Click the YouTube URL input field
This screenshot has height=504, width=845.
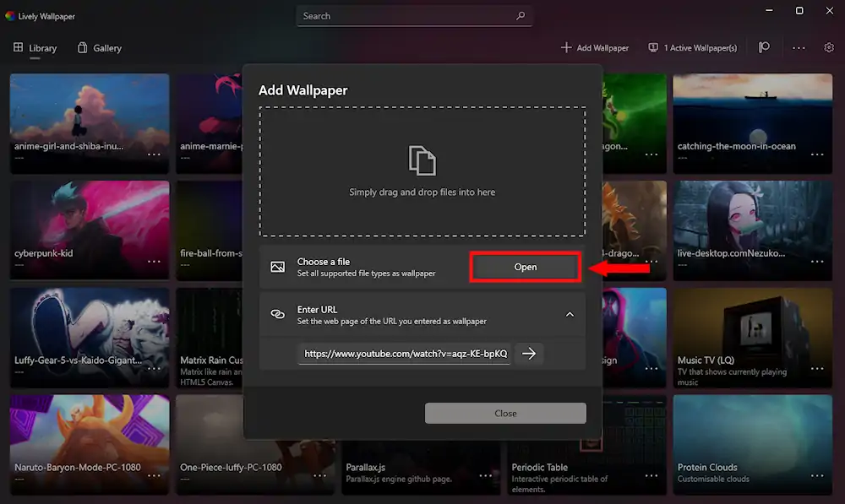click(405, 354)
